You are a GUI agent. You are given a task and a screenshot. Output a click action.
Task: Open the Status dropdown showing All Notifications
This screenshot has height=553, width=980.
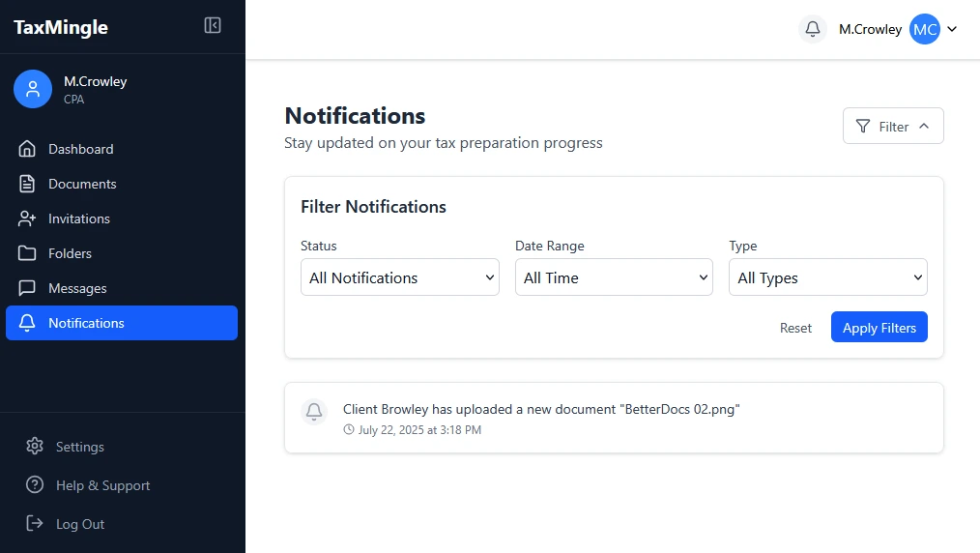pos(399,277)
